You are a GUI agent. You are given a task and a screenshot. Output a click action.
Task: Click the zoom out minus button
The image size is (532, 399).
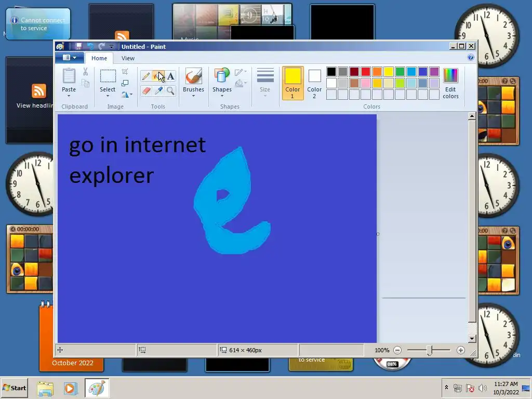[x=397, y=350]
